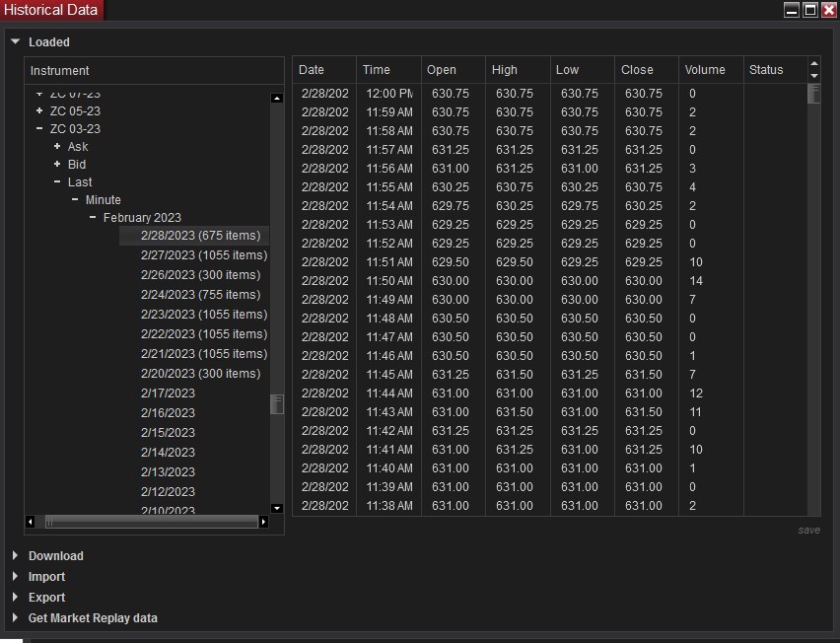Select the 2/15/2023 tree entry
Viewport: 840px width, 643px height.
point(168,432)
